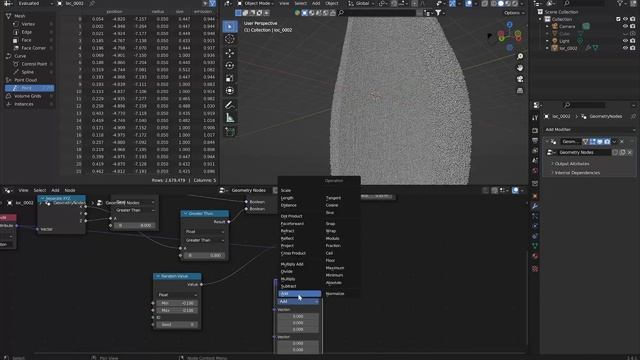Image resolution: width=640 pixels, height=360 pixels.
Task: Open the Render properties tab icon
Action: tap(535, 131)
